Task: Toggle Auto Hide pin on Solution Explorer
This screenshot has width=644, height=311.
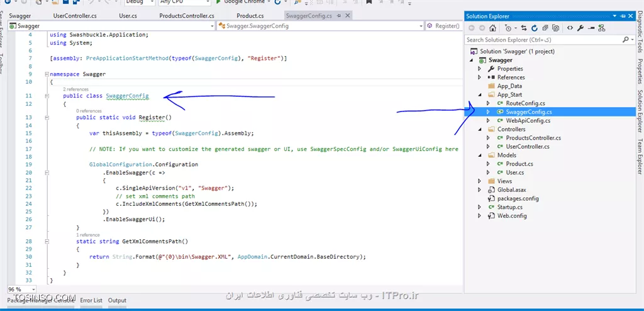Action: point(623,16)
